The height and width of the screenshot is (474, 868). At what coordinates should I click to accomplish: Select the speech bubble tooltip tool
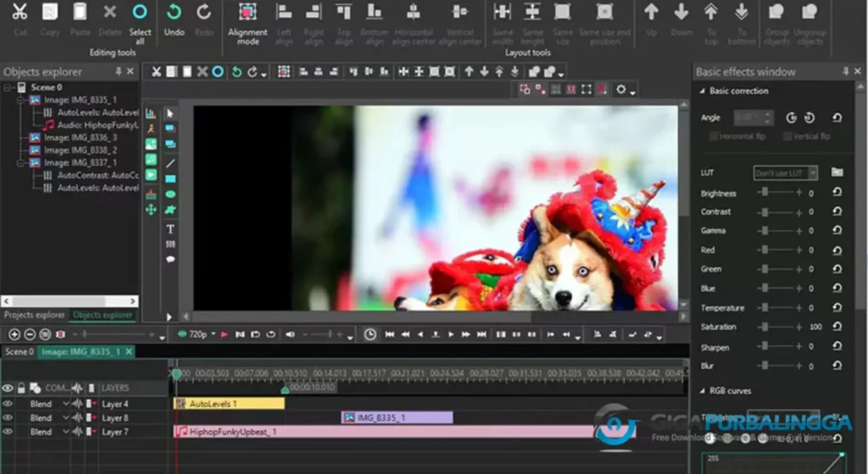click(x=170, y=259)
